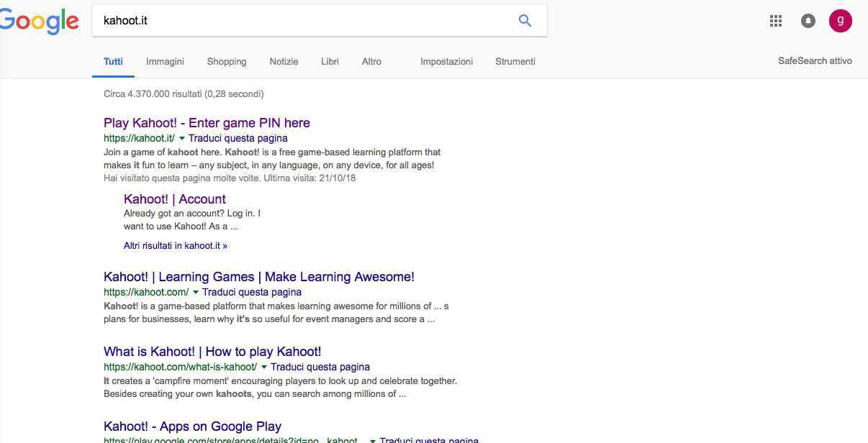The width and height of the screenshot is (868, 443).
Task: Switch to the Libri tab
Action: (330, 62)
